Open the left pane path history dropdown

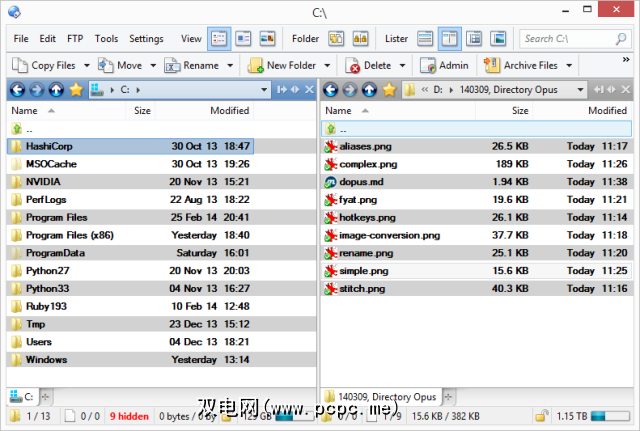pos(264,89)
